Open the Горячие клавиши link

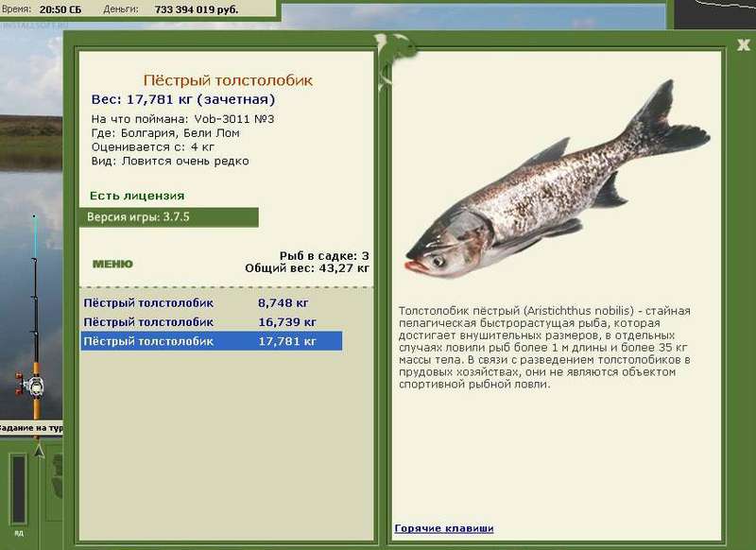[x=443, y=528]
